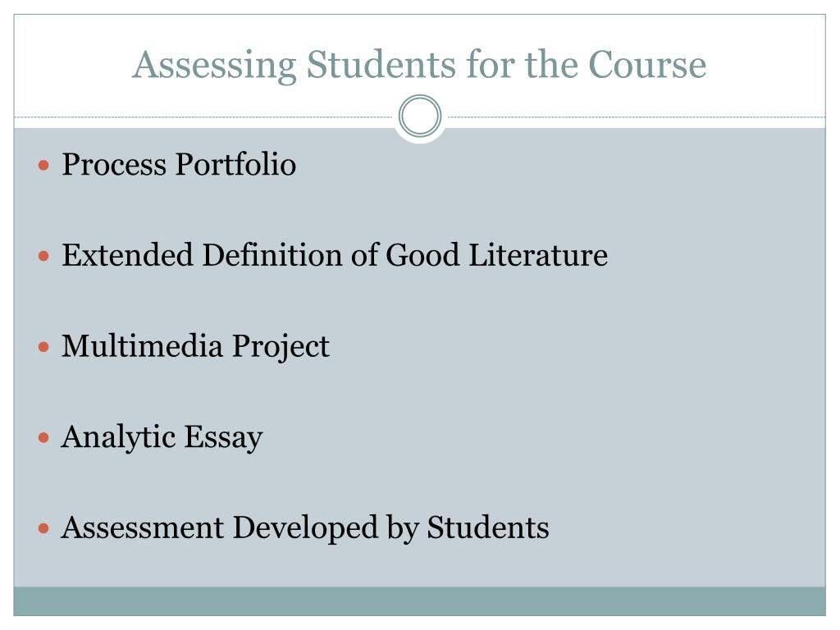Click the Multimedia Project bullet text

pos(195,347)
